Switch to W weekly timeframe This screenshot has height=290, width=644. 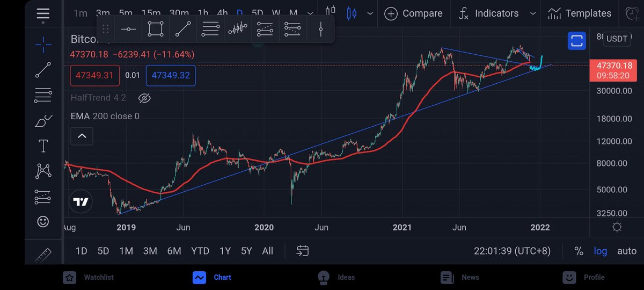276,13
